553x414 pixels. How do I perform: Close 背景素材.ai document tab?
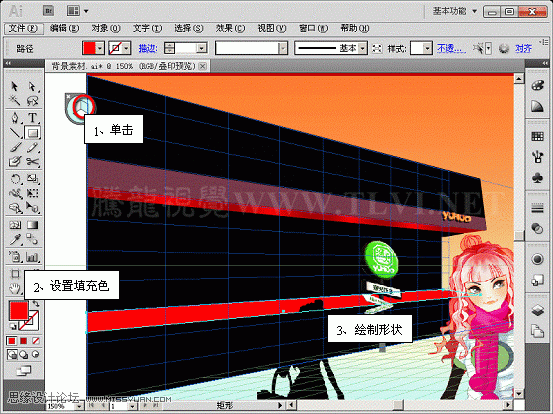[x=202, y=66]
